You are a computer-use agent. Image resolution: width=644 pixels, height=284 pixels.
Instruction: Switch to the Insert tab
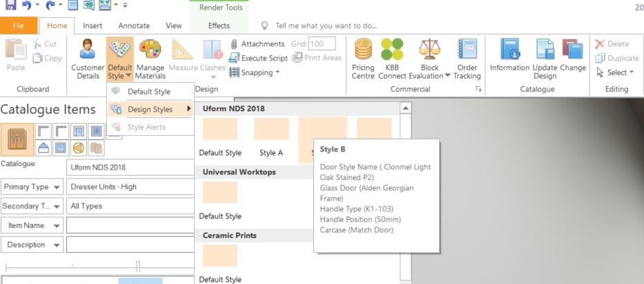coord(92,26)
